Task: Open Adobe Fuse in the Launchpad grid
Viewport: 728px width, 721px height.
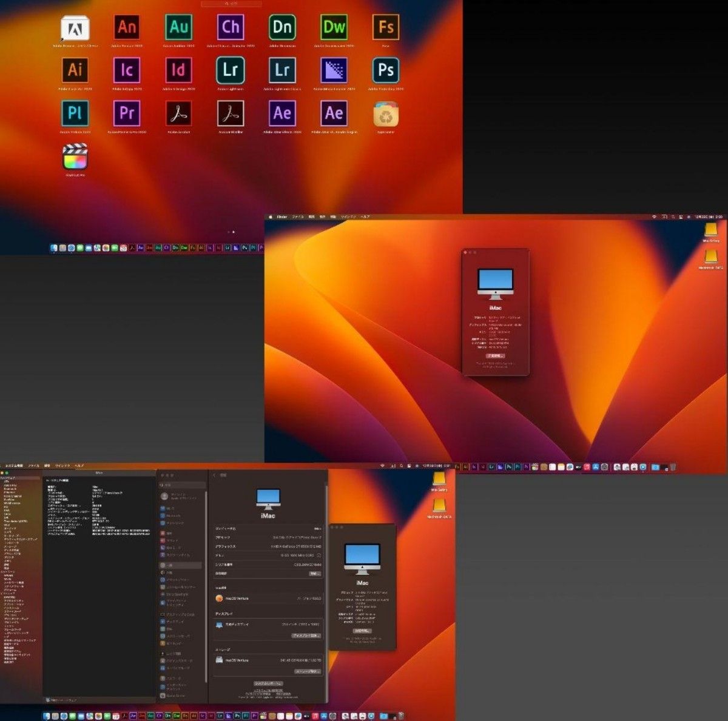Action: coord(386,27)
